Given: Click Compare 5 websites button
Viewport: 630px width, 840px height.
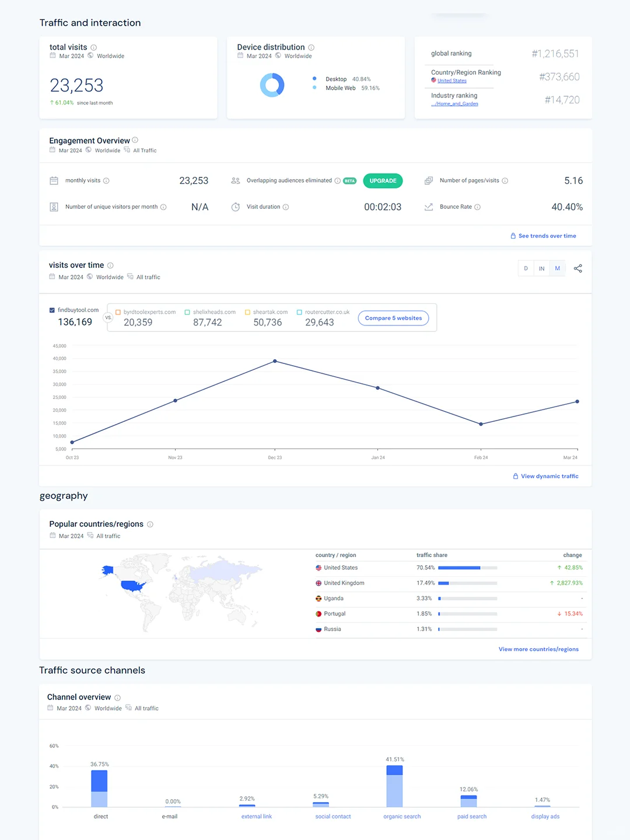Looking at the screenshot, I should point(393,318).
